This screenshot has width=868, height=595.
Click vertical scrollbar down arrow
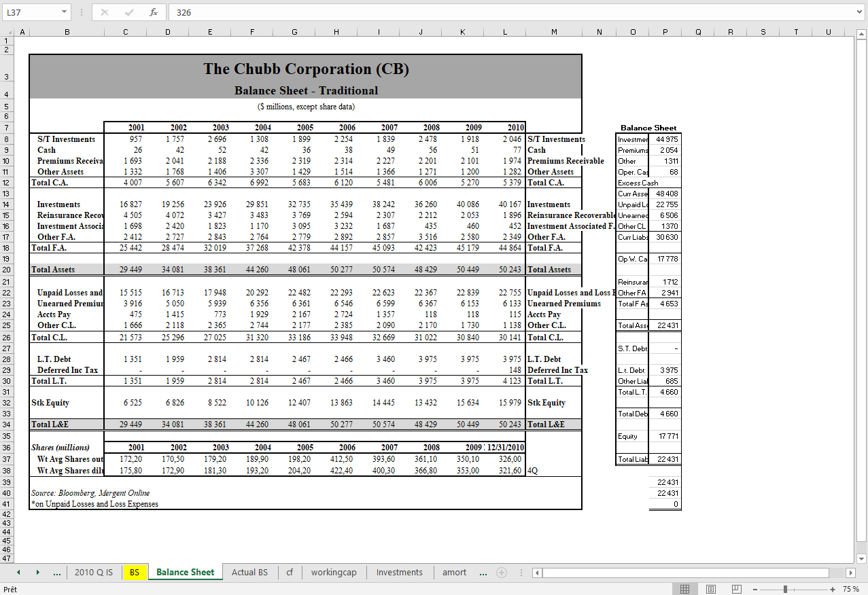pos(863,559)
